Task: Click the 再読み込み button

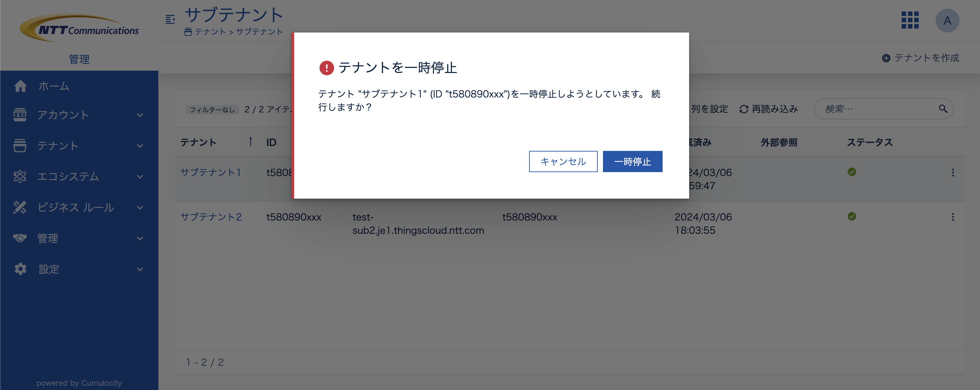Action: tap(769, 109)
